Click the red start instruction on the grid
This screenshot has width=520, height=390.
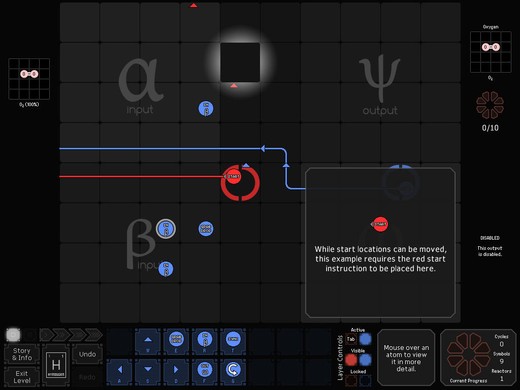pyautogui.click(x=233, y=176)
